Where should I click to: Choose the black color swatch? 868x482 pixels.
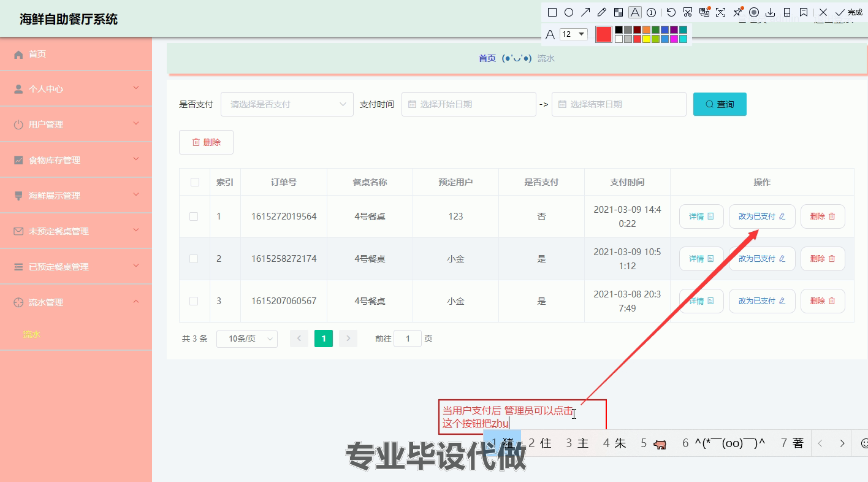point(619,29)
